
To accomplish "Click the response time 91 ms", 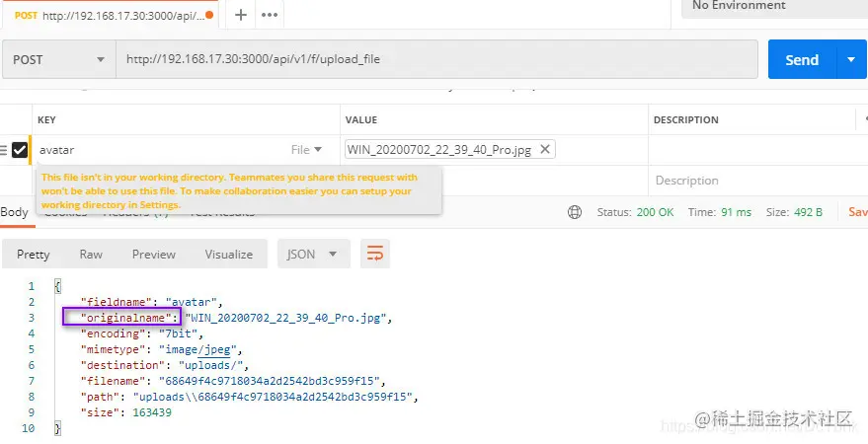I will [737, 212].
